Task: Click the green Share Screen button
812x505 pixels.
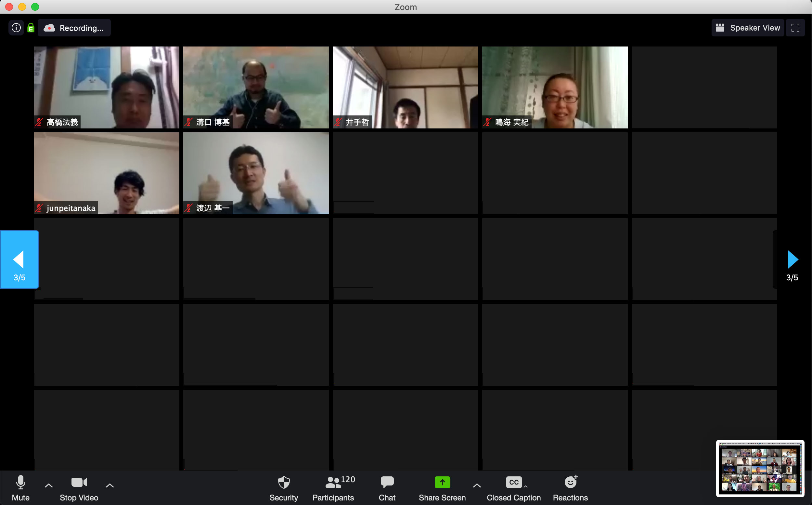Action: click(x=442, y=488)
